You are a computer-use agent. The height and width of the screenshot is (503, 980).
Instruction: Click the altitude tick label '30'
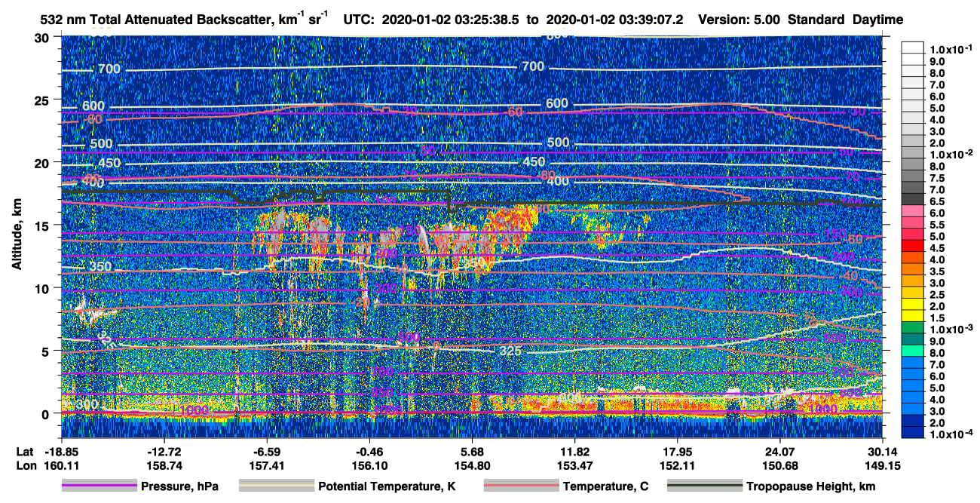(44, 37)
